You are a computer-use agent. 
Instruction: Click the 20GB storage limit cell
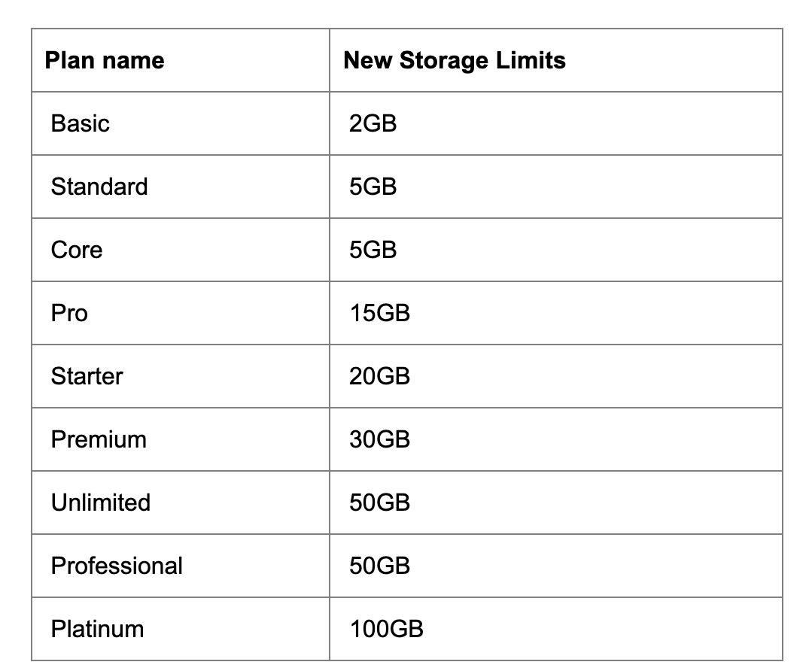[379, 376]
